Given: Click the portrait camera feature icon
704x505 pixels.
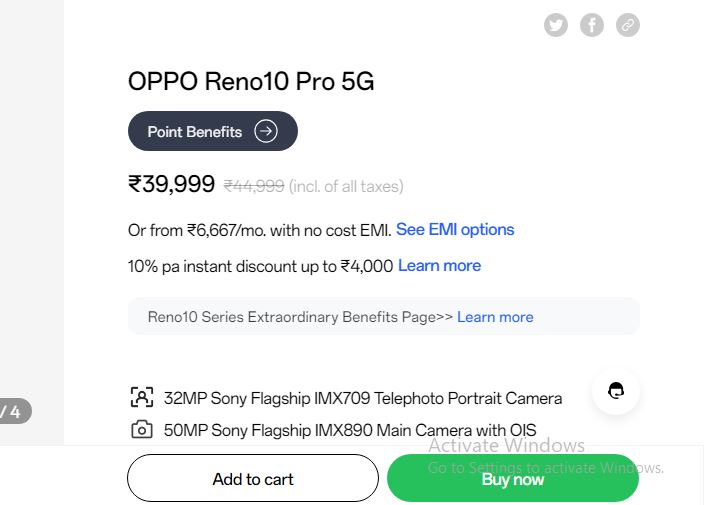Looking at the screenshot, I should tap(141, 397).
